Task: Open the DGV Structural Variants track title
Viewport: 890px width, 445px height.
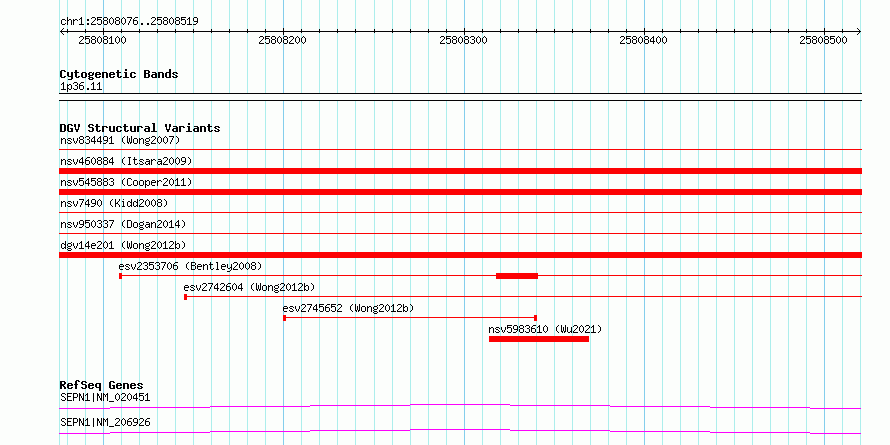Action: click(x=140, y=128)
